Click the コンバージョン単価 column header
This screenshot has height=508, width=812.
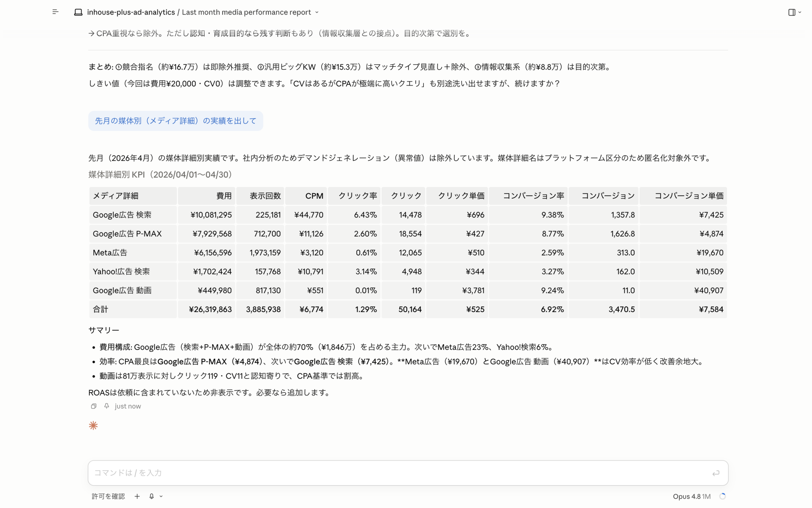683,196
